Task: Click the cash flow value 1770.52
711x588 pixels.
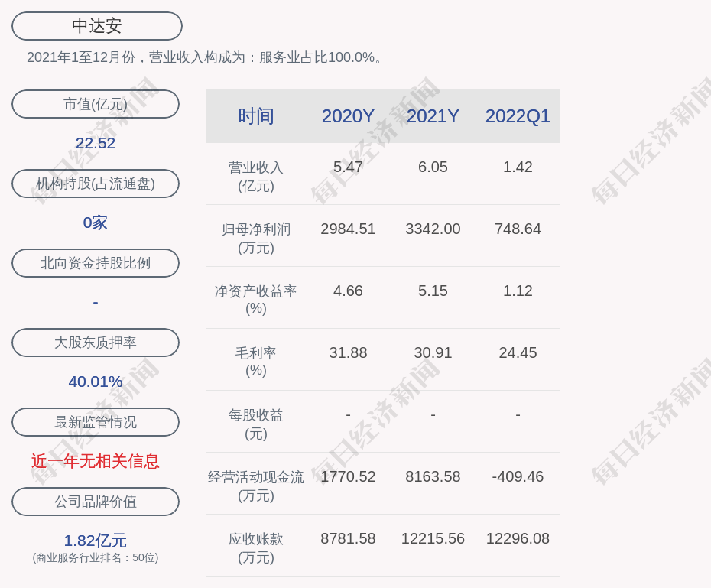Action: (348, 476)
